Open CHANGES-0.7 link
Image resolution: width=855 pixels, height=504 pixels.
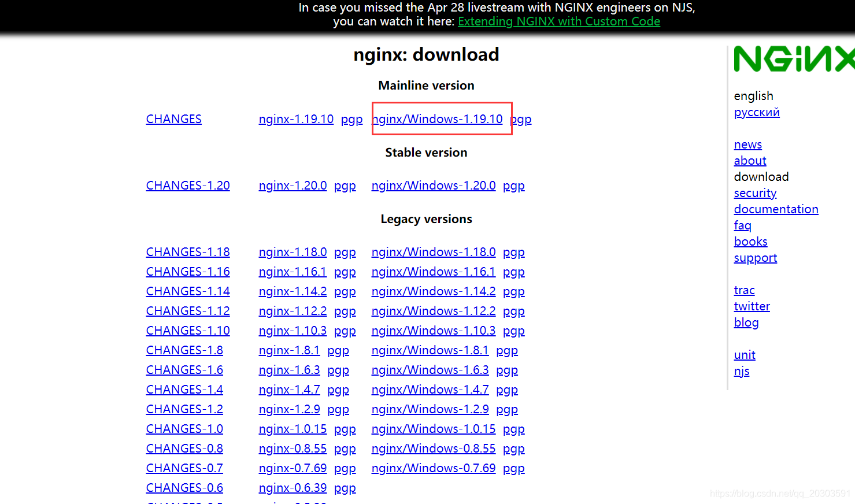(x=184, y=468)
